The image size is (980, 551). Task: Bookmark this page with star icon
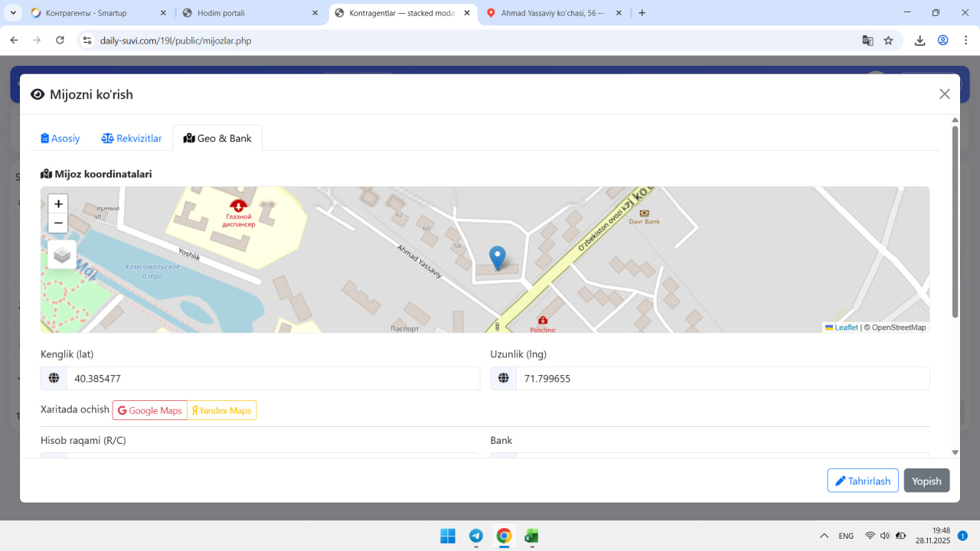click(x=888, y=41)
